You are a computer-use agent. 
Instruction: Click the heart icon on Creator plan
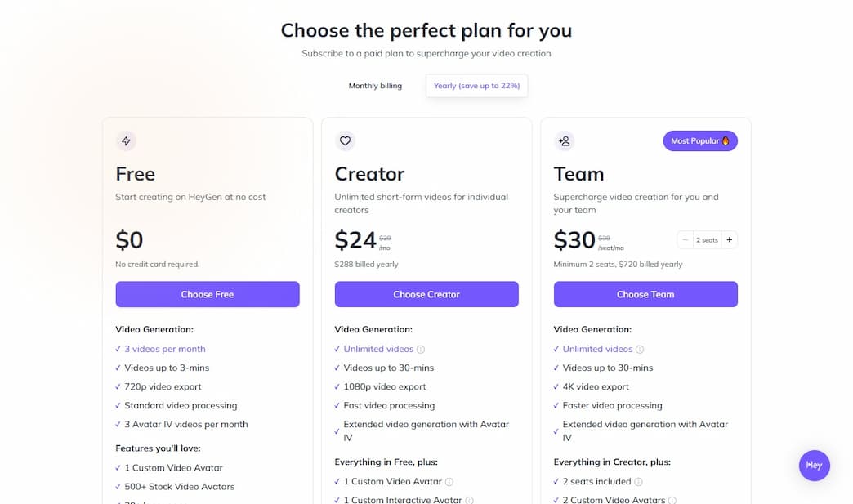(x=345, y=140)
